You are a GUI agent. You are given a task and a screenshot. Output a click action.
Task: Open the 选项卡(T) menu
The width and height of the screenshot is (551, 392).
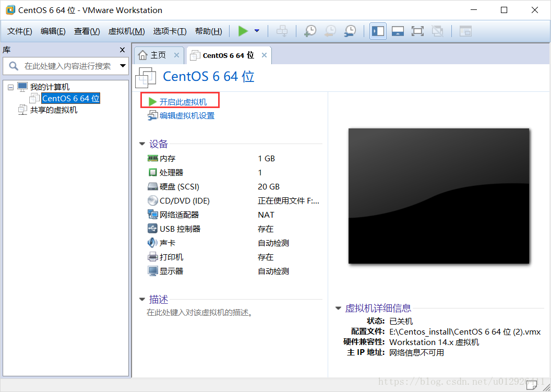point(170,31)
